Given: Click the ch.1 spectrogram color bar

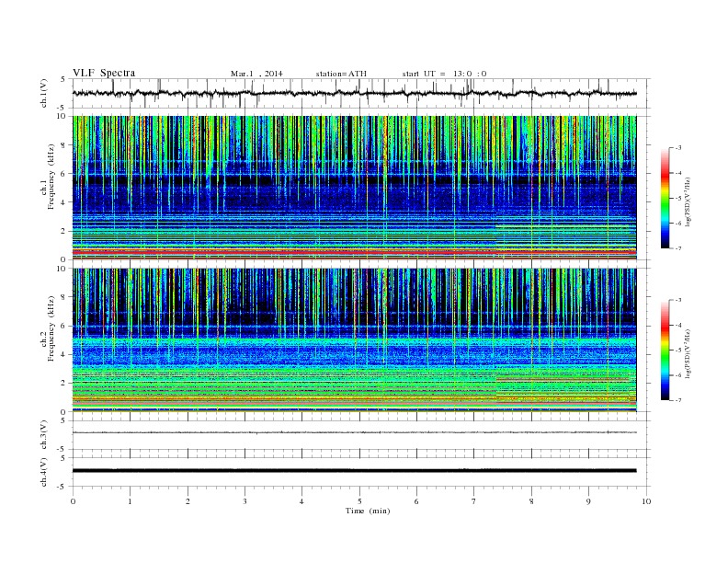Looking at the screenshot, I should click(x=665, y=199).
